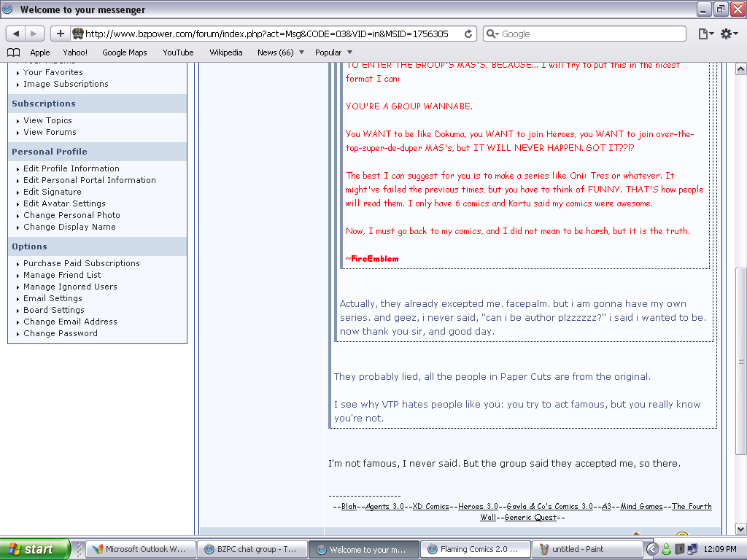Viewport: 747px width, 560px height.
Task: Switch to Flaming Comics 2.0 taskbar window
Action: coord(475,549)
